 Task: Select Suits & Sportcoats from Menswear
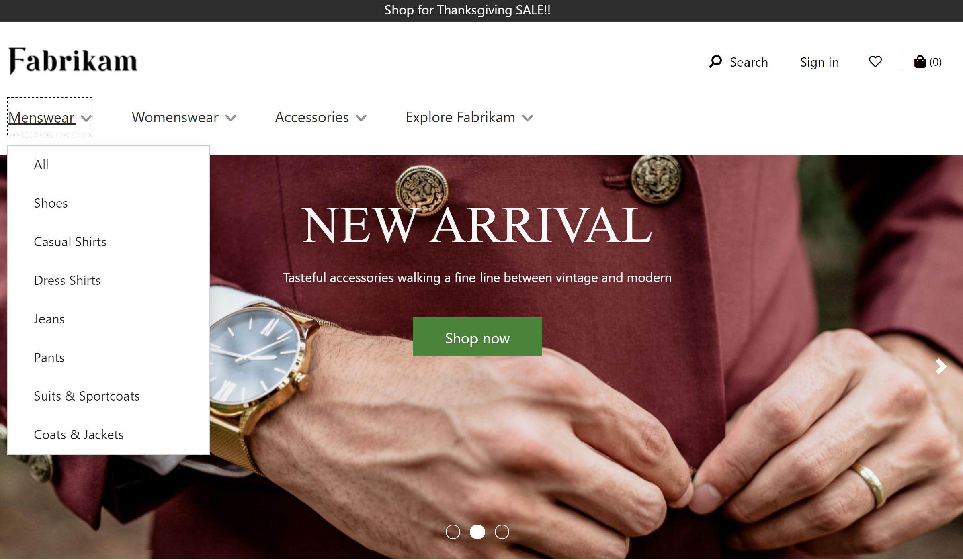coord(87,395)
